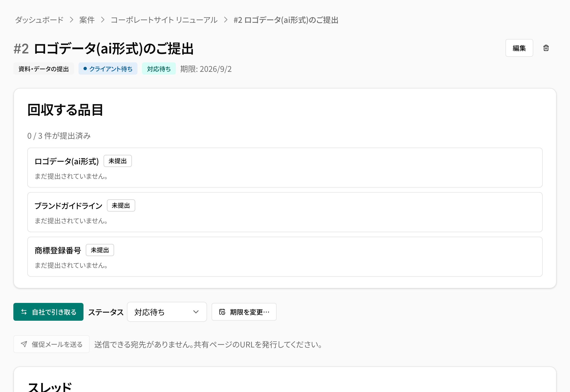Screen dimensions: 570x392
Task: Click the 回収する品目 heading
Action: click(x=65, y=110)
